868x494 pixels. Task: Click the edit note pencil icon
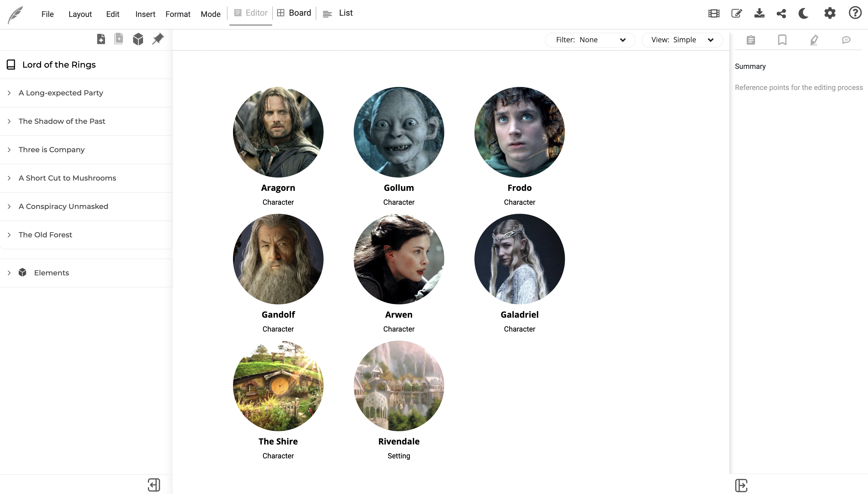pyautogui.click(x=736, y=14)
